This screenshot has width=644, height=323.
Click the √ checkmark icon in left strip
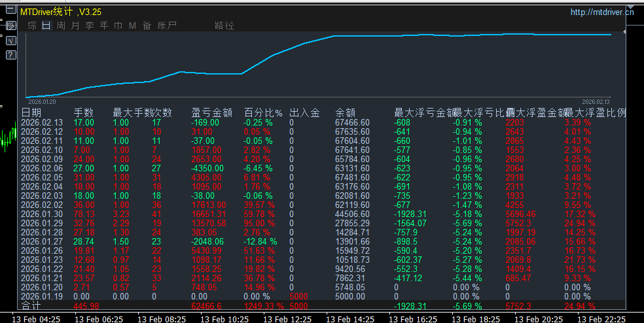11,41
